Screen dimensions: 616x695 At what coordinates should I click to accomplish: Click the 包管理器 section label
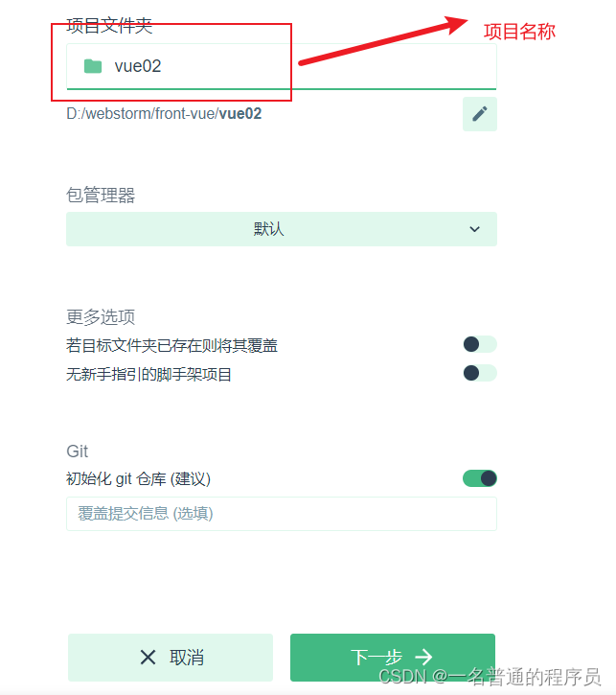click(101, 195)
